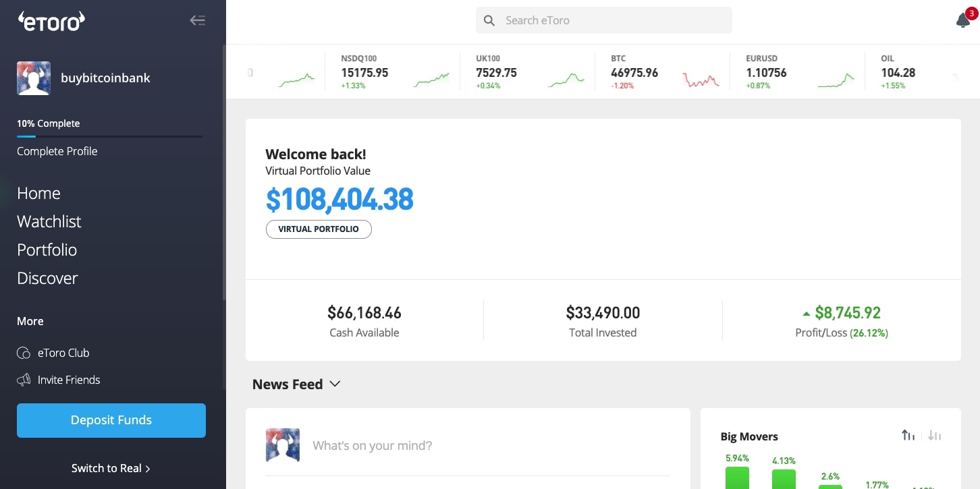Click the Virtual Portfolio button
The width and height of the screenshot is (980, 489).
click(319, 229)
